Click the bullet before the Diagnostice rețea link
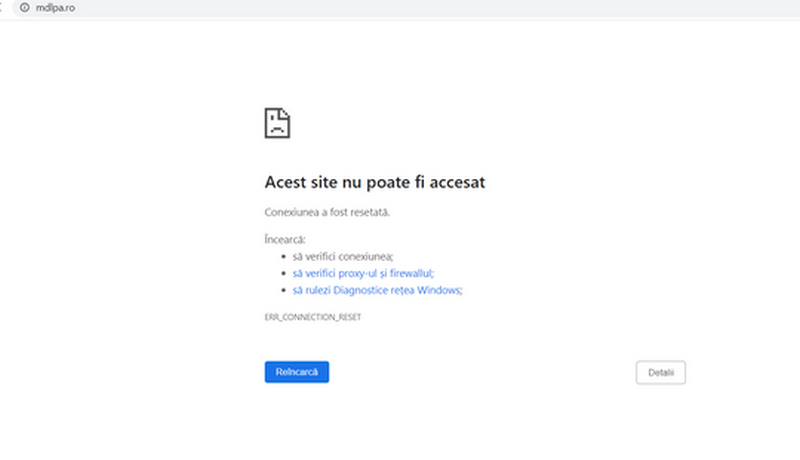This screenshot has width=800, height=460. pyautogui.click(x=284, y=290)
